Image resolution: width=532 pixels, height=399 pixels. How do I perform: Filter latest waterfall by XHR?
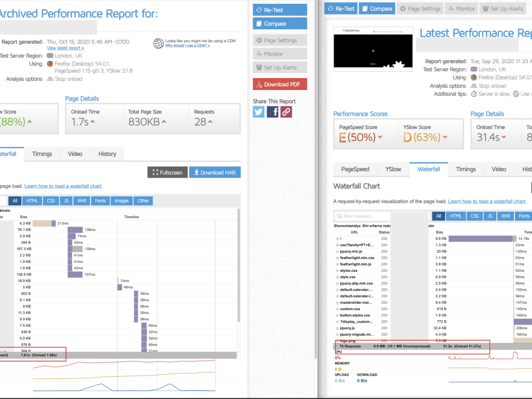coord(505,216)
